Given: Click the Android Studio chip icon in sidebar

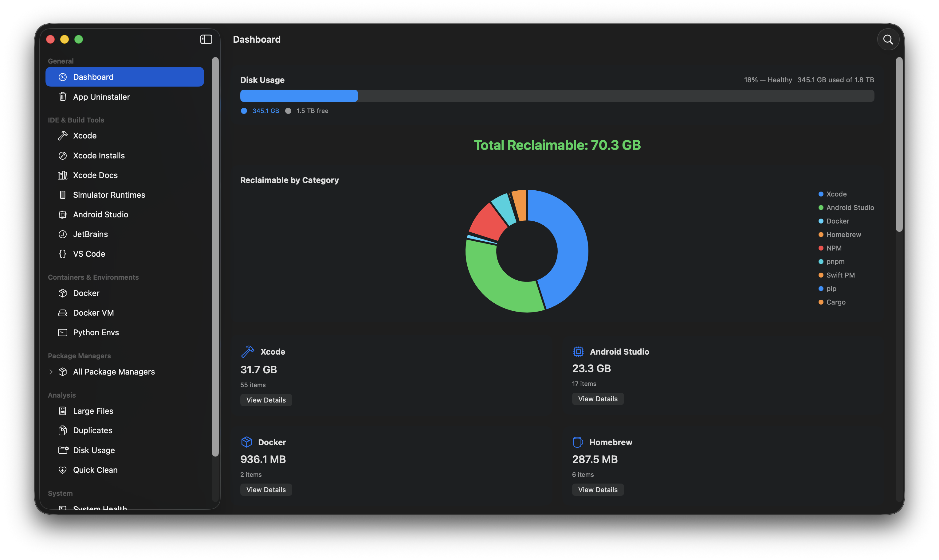Looking at the screenshot, I should coord(63,214).
